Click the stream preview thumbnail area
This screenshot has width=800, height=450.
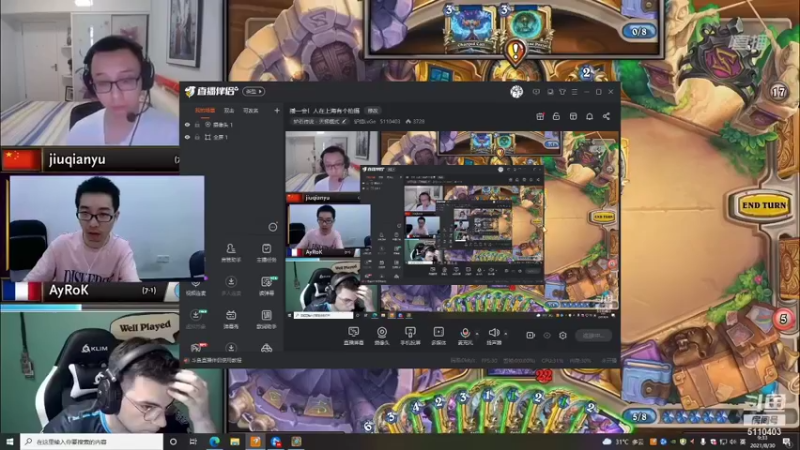coord(452,225)
